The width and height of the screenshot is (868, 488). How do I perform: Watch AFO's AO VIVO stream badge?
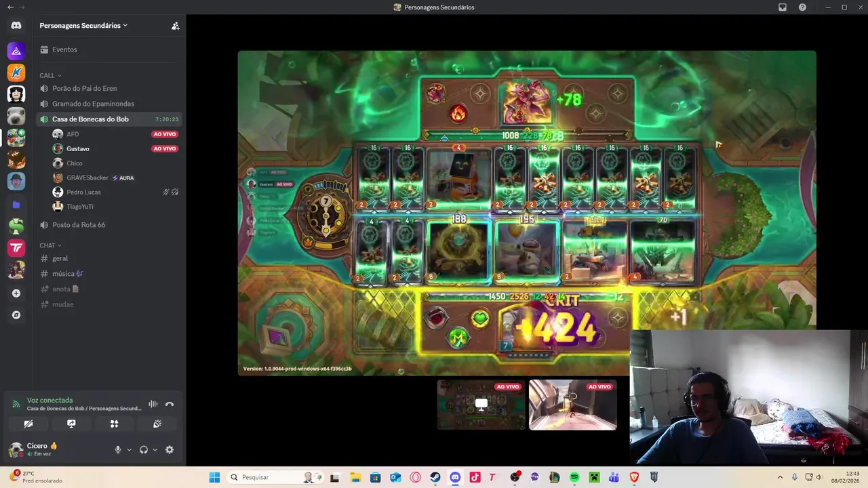(165, 134)
